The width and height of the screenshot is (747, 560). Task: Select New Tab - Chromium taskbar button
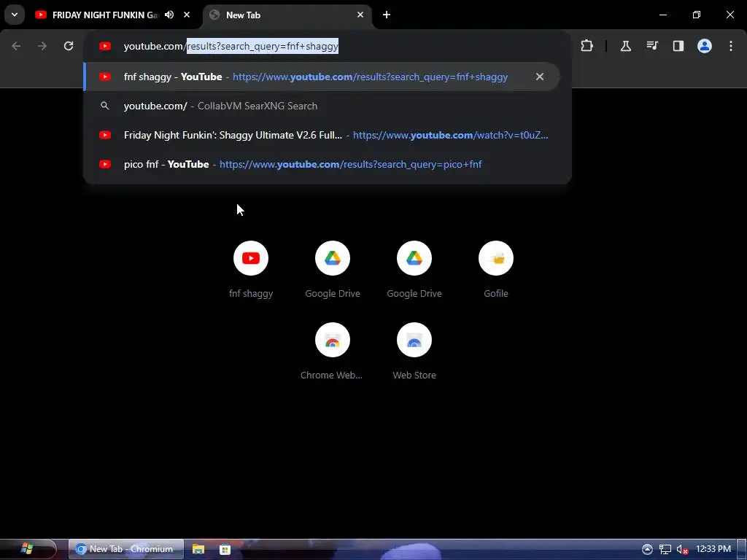pyautogui.click(x=126, y=549)
